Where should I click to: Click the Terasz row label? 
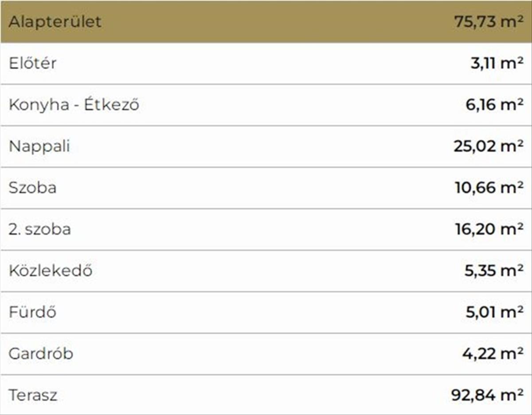[33, 395]
